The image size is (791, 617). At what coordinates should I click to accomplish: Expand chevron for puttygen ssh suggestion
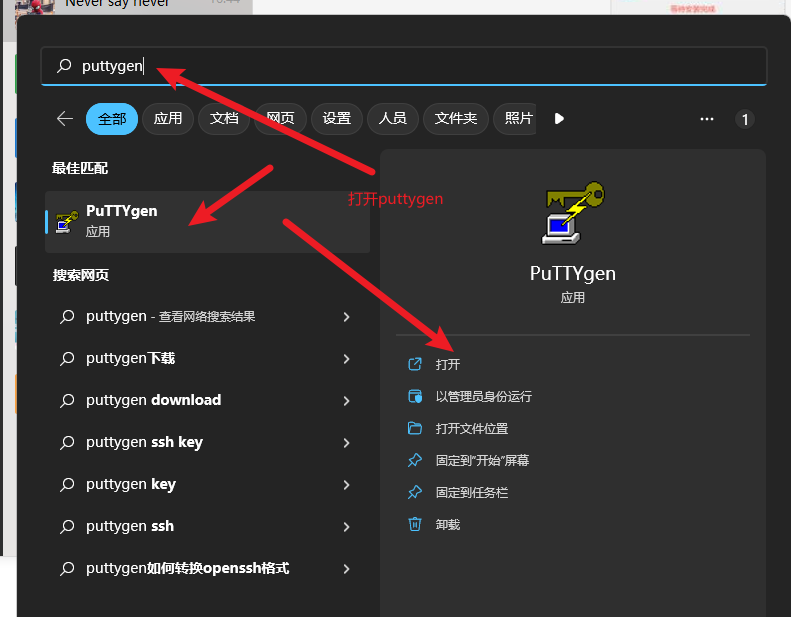pyautogui.click(x=347, y=526)
